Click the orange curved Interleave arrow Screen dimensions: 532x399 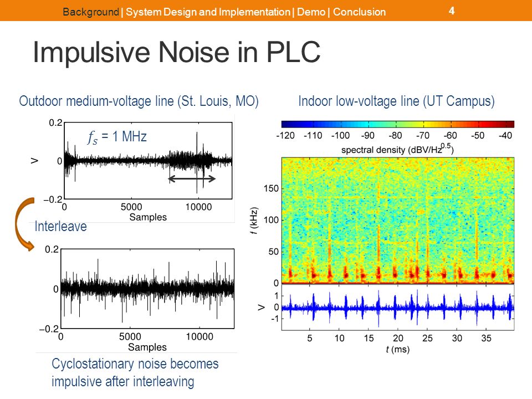[24, 224]
